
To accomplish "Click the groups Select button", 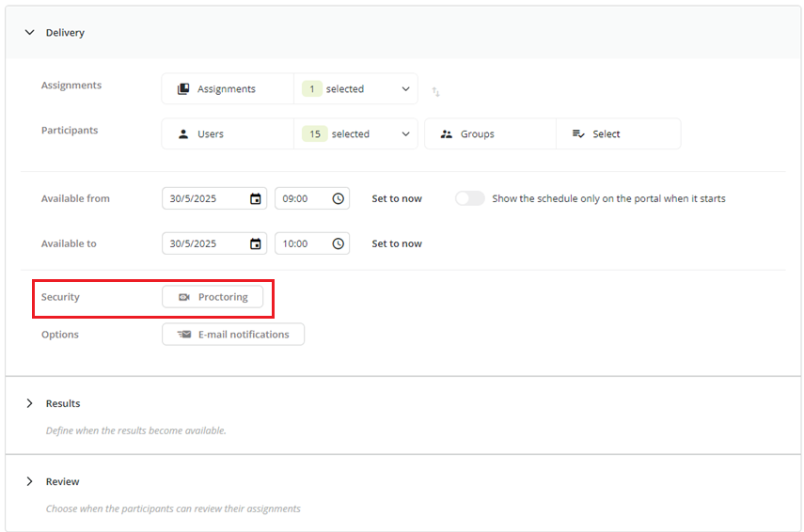I will (x=619, y=134).
